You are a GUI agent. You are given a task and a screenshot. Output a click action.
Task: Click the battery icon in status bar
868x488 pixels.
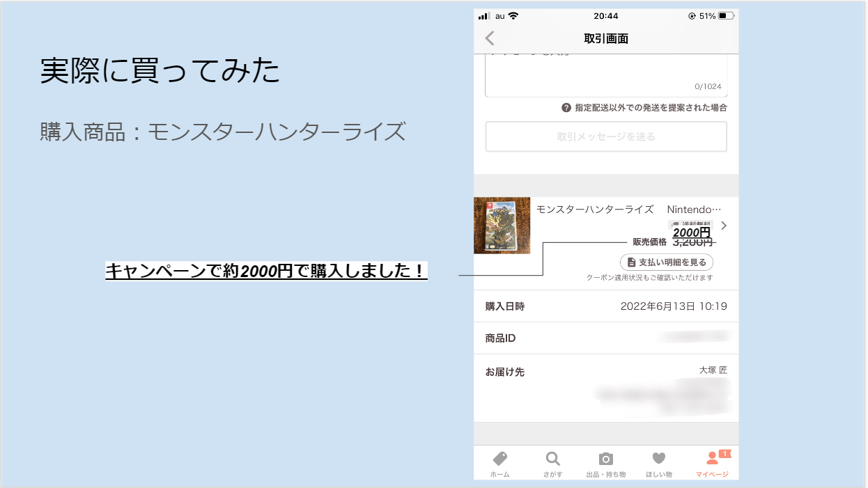click(x=727, y=15)
